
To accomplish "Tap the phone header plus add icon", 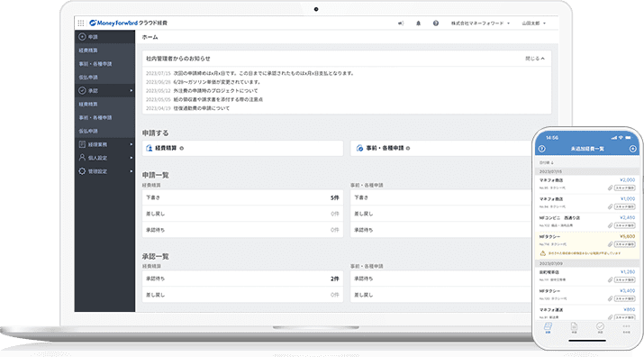I will point(633,149).
